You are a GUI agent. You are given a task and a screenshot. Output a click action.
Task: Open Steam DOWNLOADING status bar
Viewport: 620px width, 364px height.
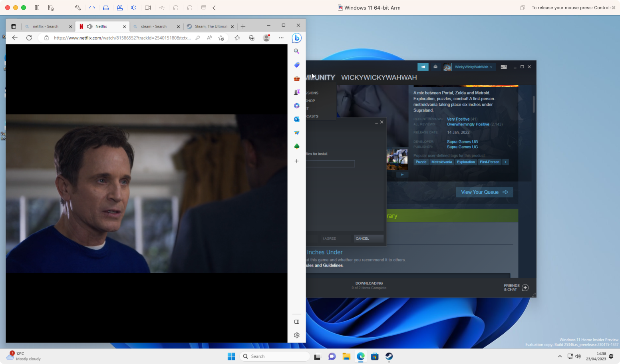(369, 285)
